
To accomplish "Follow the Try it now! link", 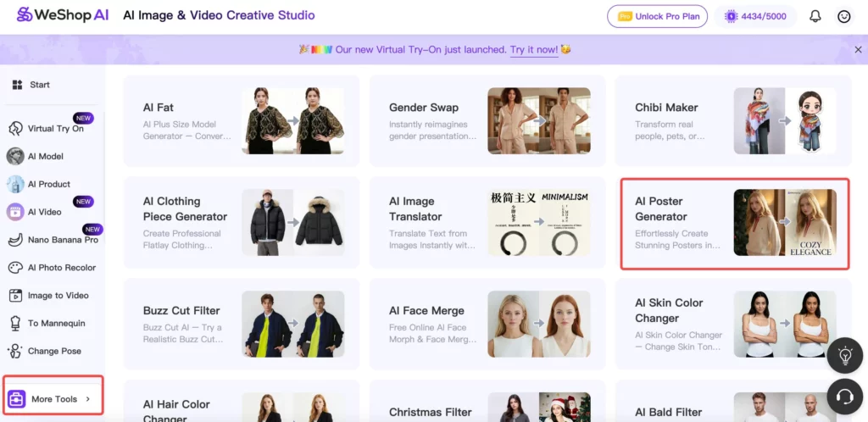I will [534, 50].
